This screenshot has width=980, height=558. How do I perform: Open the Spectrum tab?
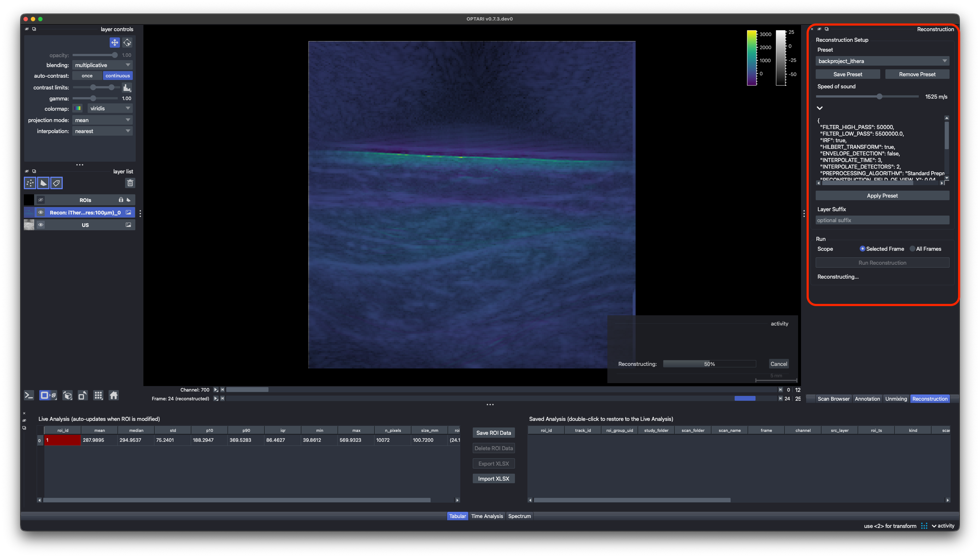pyautogui.click(x=519, y=516)
